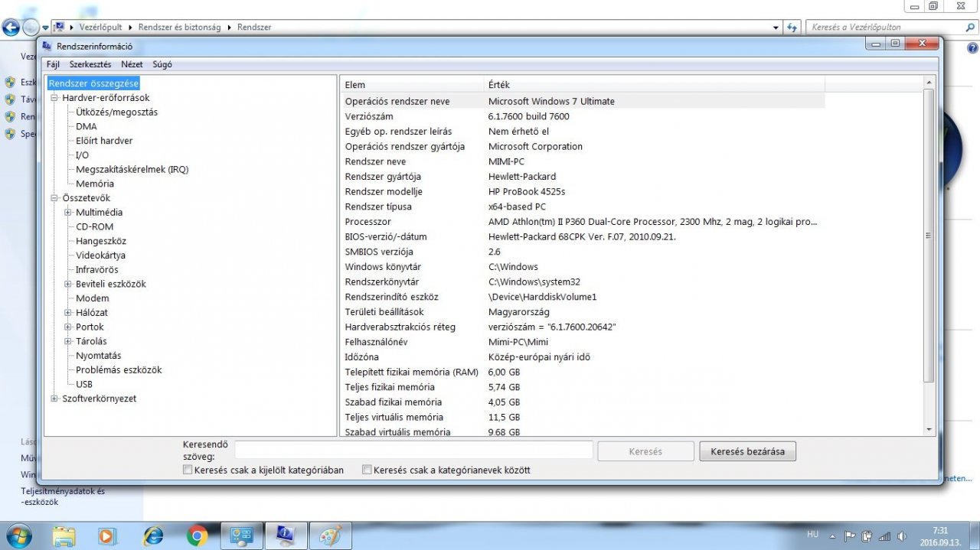
Task: Select Ütközés/megosztás in the tree
Action: (116, 112)
